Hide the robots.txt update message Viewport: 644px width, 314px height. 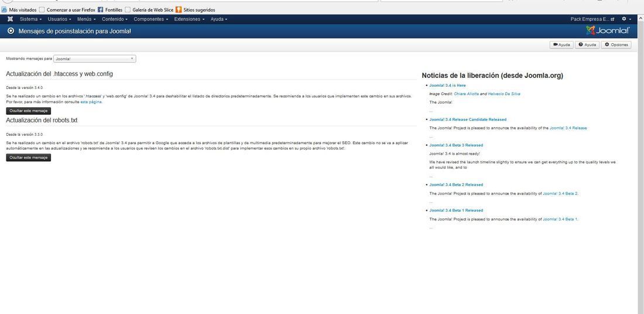click(28, 158)
